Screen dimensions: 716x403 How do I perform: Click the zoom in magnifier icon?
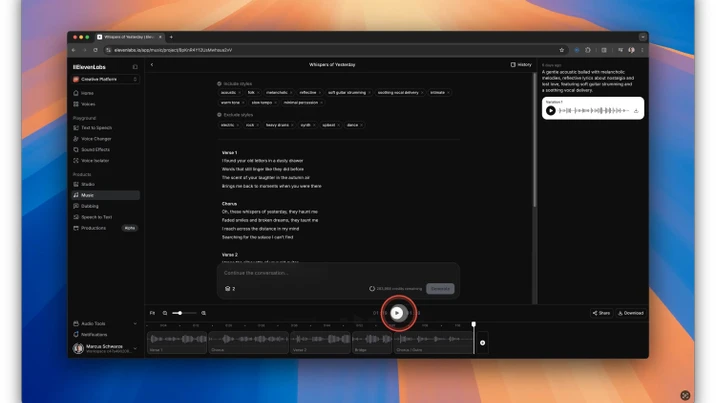(x=204, y=313)
